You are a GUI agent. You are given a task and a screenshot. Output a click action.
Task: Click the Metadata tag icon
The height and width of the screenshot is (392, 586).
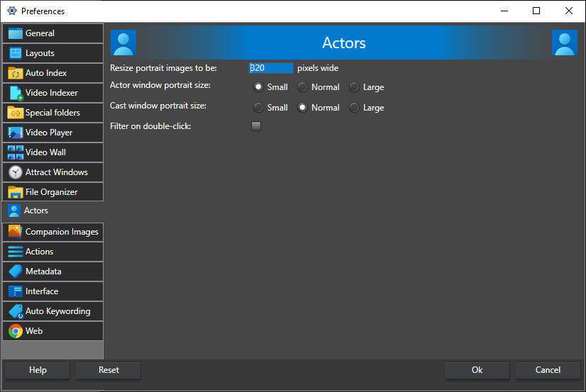tap(15, 271)
